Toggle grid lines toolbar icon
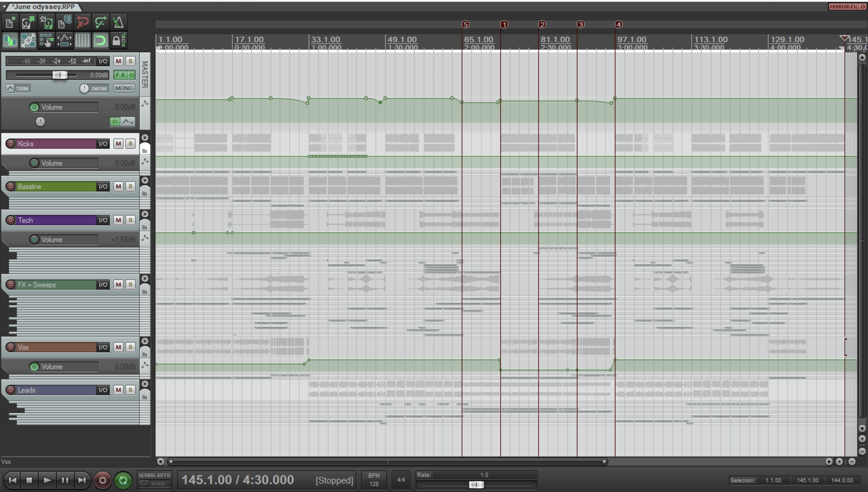This screenshot has height=492, width=868. coord(82,41)
